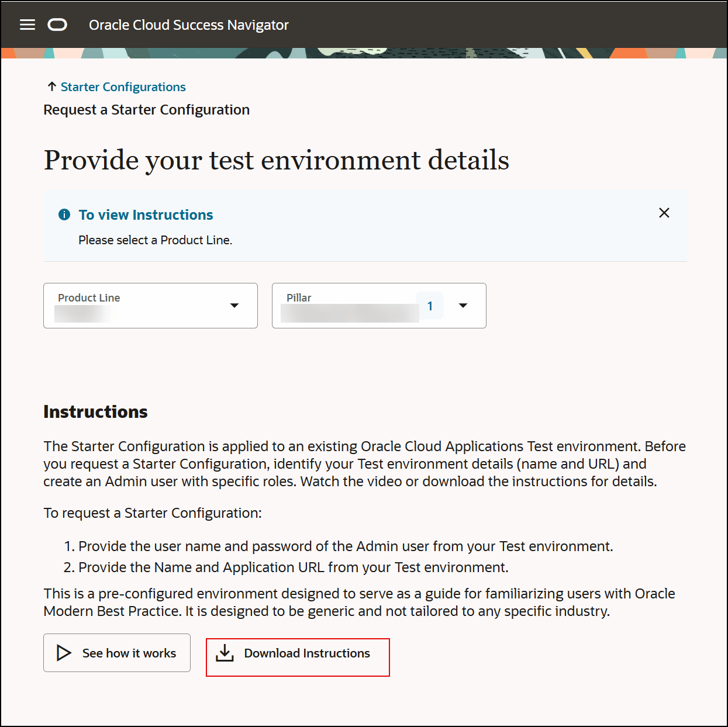Click the Pillar selection count badge 1
This screenshot has height=727, width=728.
click(x=430, y=306)
